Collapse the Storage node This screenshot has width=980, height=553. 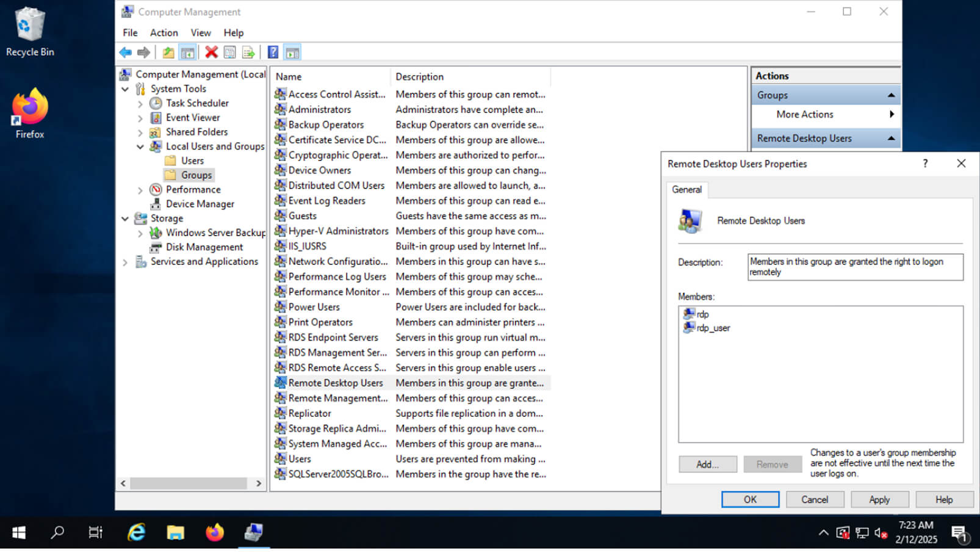coord(125,219)
